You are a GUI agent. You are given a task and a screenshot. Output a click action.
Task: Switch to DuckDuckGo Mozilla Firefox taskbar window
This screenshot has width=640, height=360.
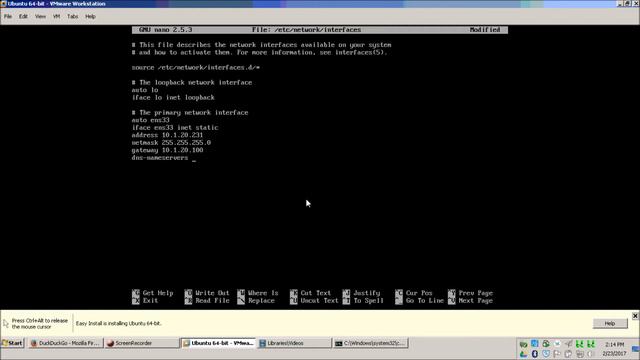click(x=65, y=343)
